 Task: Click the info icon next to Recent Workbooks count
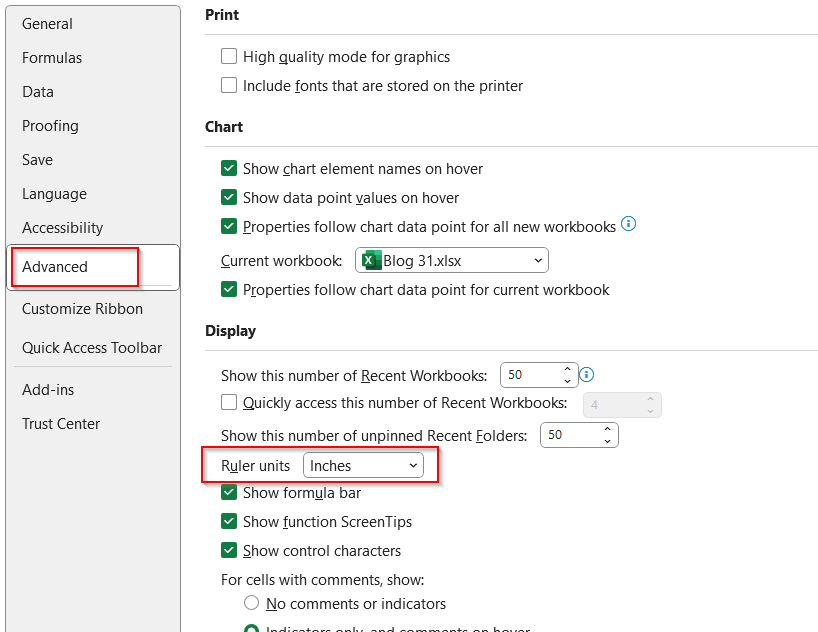click(x=586, y=374)
